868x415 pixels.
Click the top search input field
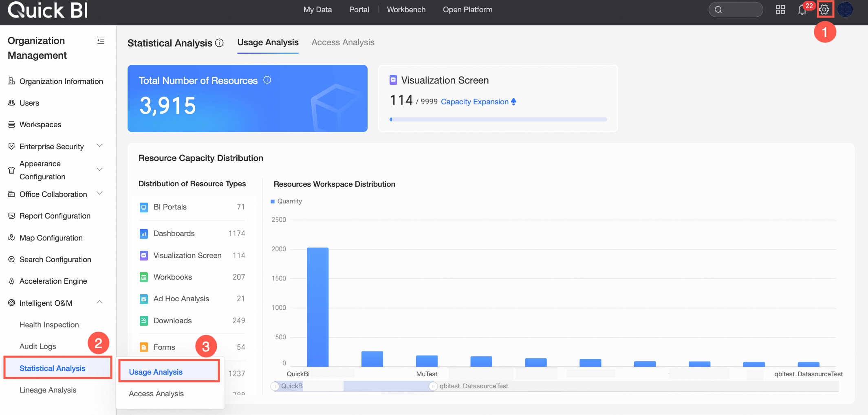[736, 10]
